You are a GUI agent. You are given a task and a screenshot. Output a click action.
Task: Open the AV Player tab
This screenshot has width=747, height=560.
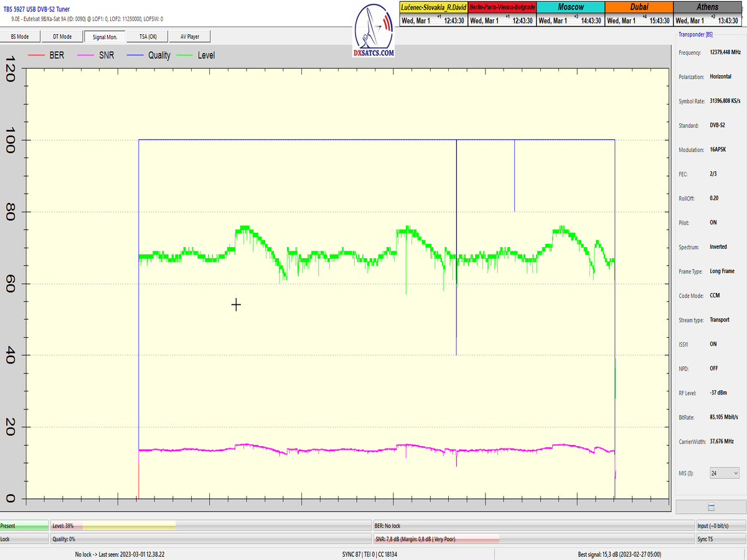[190, 37]
